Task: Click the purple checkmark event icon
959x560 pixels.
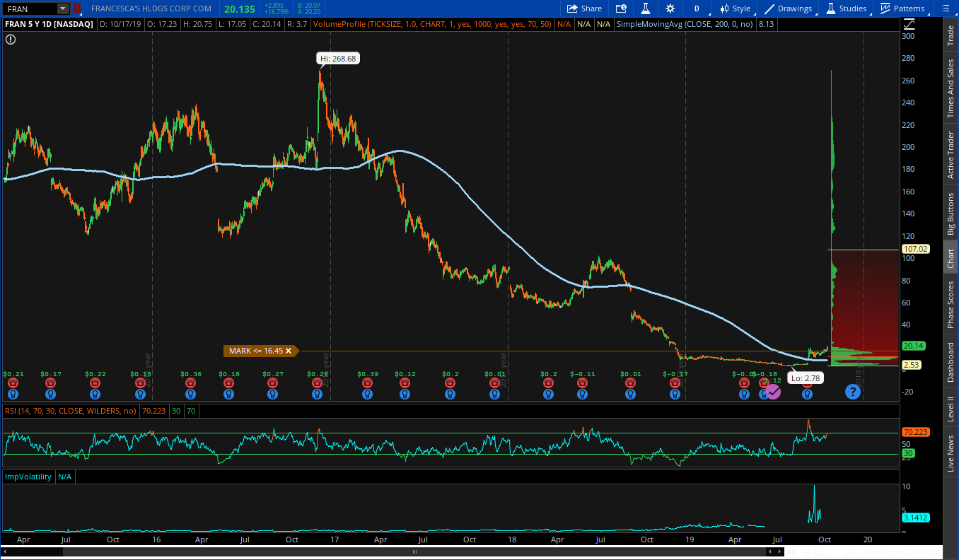Action: tap(773, 392)
